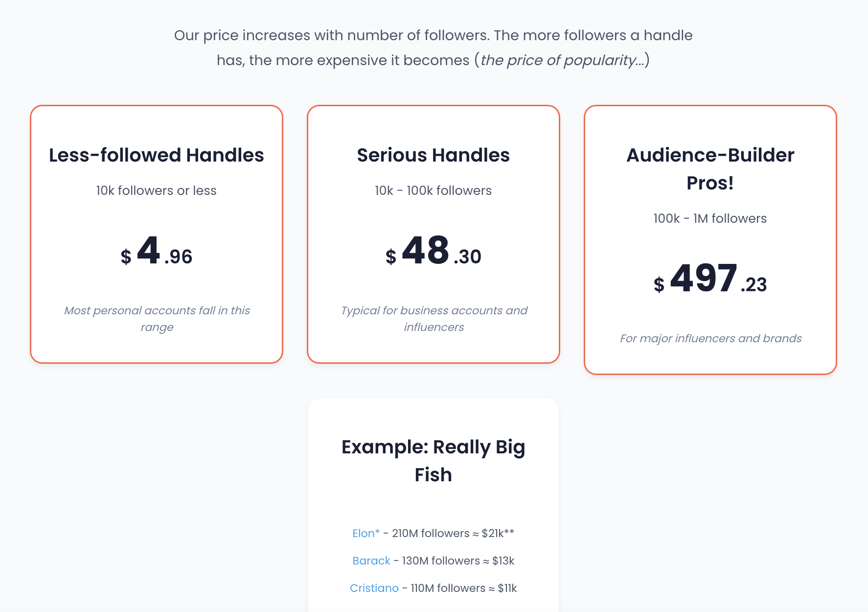Select the Serious Handles card heading
Screen dimensions: 868x612
click(434, 155)
